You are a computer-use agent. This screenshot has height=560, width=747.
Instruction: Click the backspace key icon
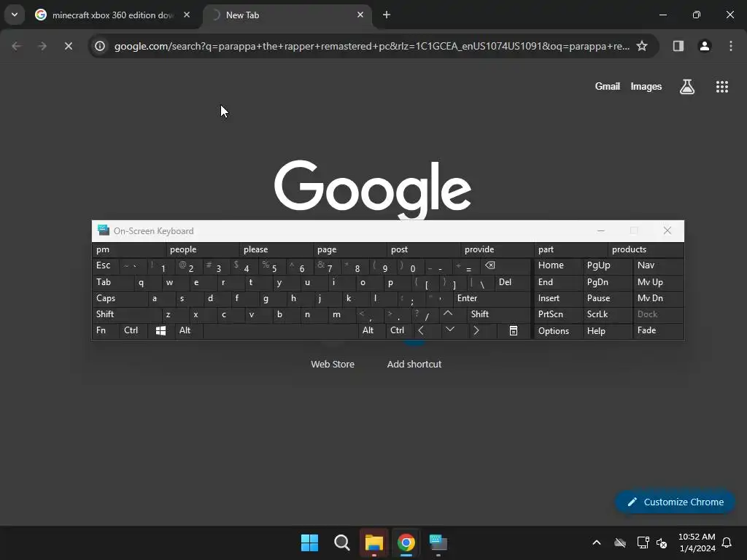click(x=505, y=265)
